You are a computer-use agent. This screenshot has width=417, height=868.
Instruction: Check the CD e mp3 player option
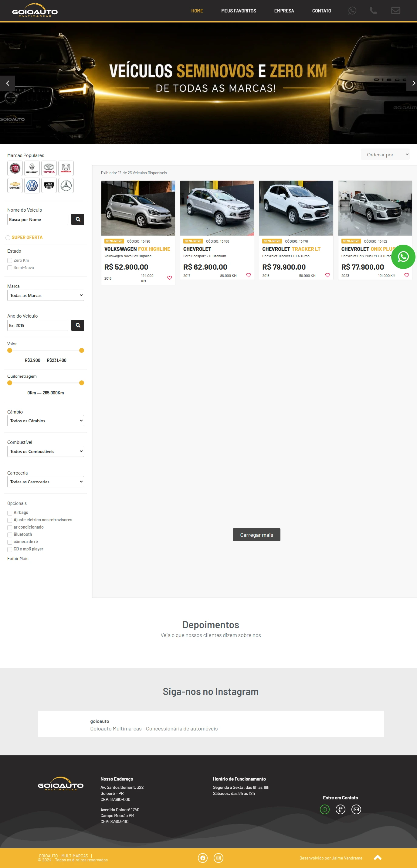click(x=10, y=549)
